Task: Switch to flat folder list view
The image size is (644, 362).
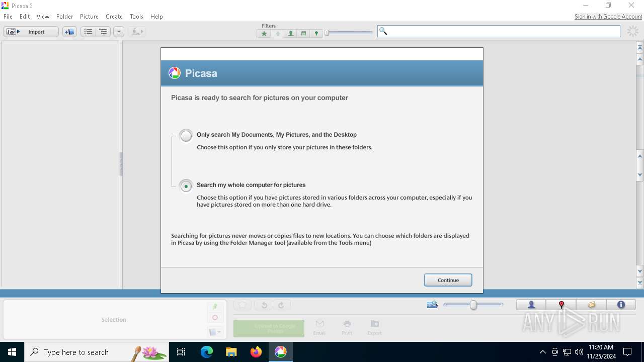Action: pyautogui.click(x=88, y=32)
